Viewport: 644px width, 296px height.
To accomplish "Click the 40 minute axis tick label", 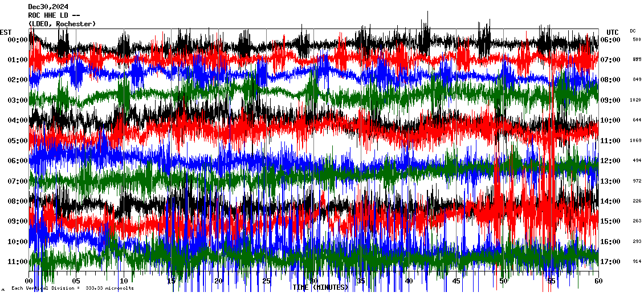I will pyautogui.click(x=409, y=281).
